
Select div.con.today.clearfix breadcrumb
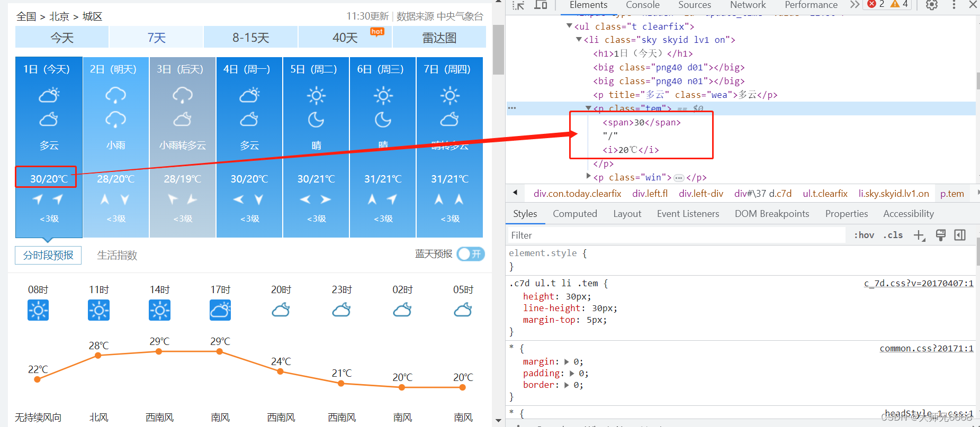click(x=577, y=194)
